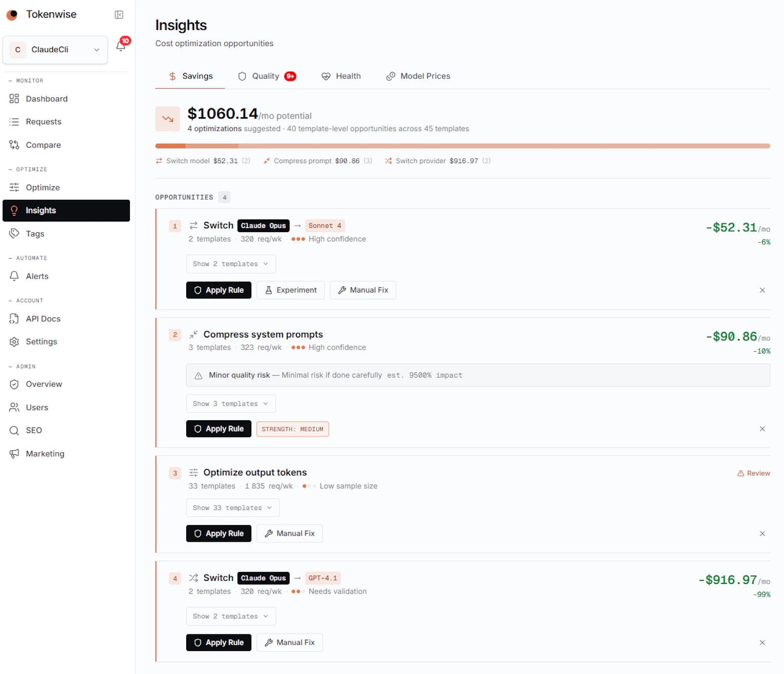This screenshot has width=784, height=674.
Task: Apply Rule for Sonnet 4 switch
Action: coord(219,290)
